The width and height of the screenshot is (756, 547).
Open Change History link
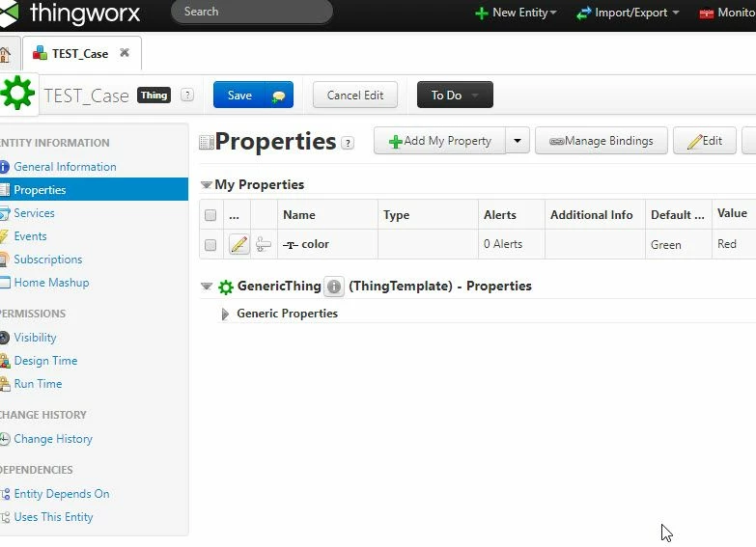[53, 439]
